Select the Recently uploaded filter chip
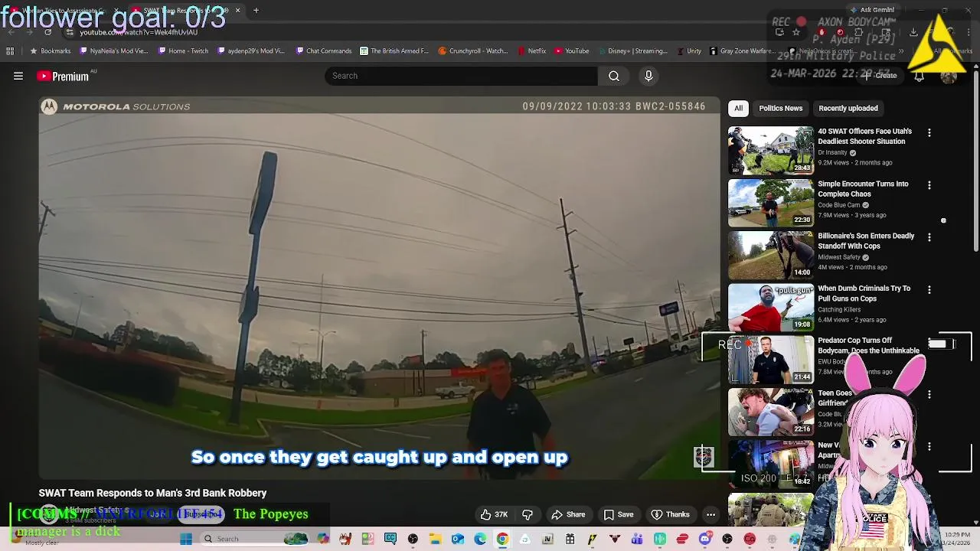This screenshot has width=980, height=551. click(x=848, y=108)
